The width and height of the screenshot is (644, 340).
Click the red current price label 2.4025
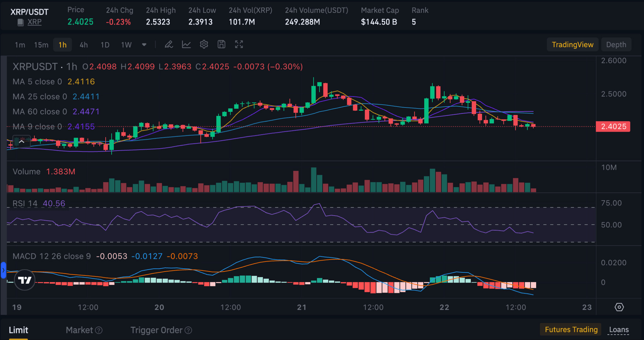tap(613, 126)
